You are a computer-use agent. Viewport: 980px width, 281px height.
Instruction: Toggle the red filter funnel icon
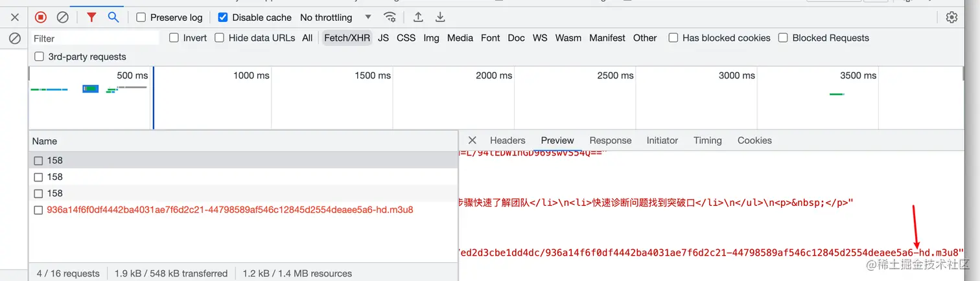(x=91, y=17)
